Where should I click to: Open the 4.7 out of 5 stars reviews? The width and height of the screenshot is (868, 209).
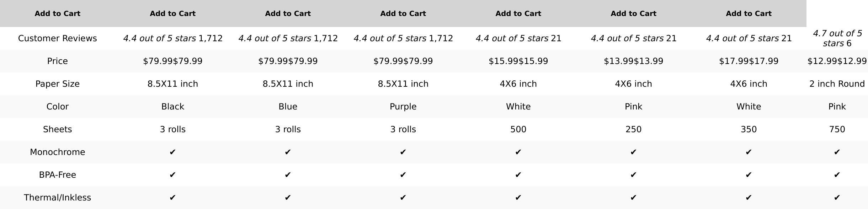tap(837, 38)
